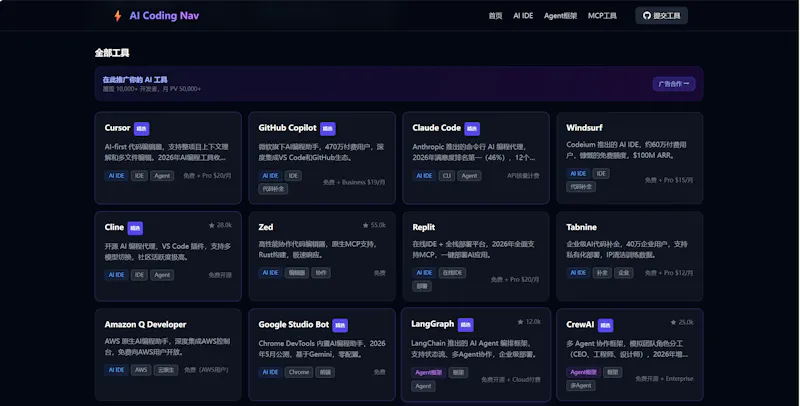Click the 全部工具 section heading
Screen dimensions: 800x406
point(112,53)
